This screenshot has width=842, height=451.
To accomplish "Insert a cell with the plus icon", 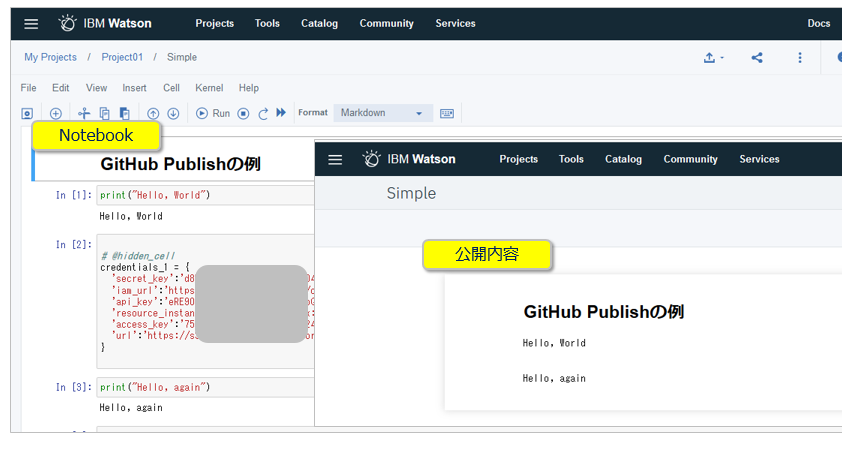I will (x=56, y=113).
